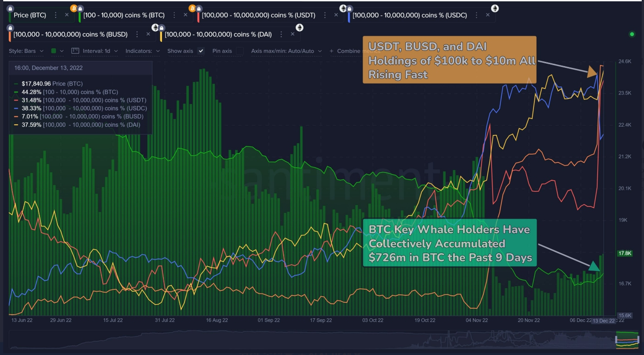Image resolution: width=644 pixels, height=355 pixels.
Task: Click the lock icon on the DAI metric chip
Action: point(162,28)
